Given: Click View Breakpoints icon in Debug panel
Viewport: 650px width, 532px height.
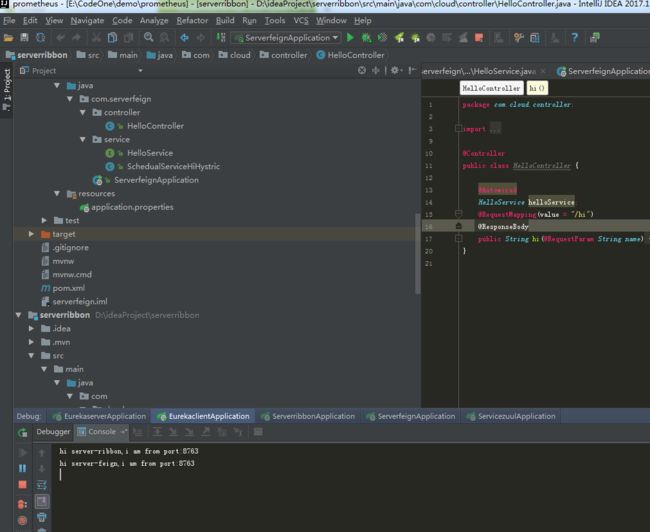Looking at the screenshot, I should click(22, 504).
